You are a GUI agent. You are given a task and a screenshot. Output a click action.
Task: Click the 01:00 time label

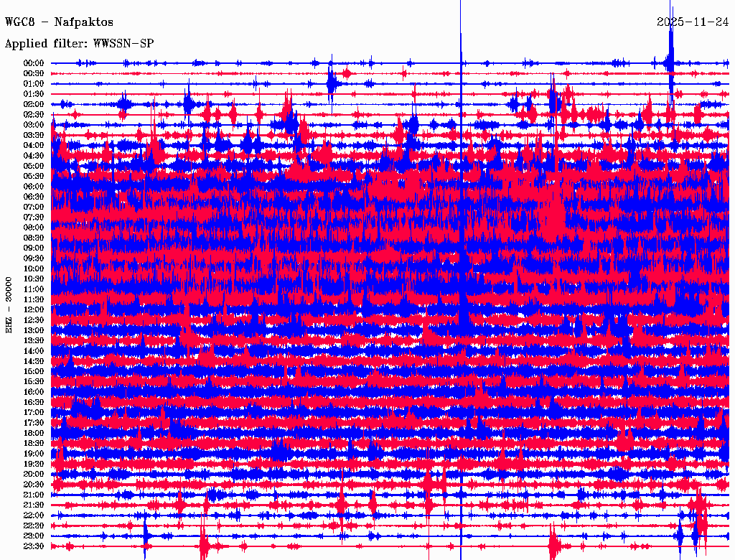tap(34, 83)
